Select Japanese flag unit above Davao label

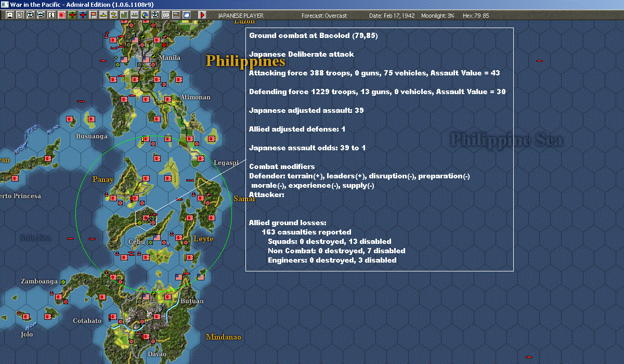[x=146, y=337]
